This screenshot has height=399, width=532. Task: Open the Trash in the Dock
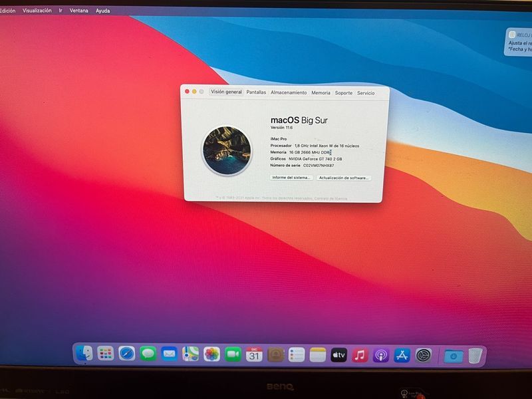(x=475, y=356)
